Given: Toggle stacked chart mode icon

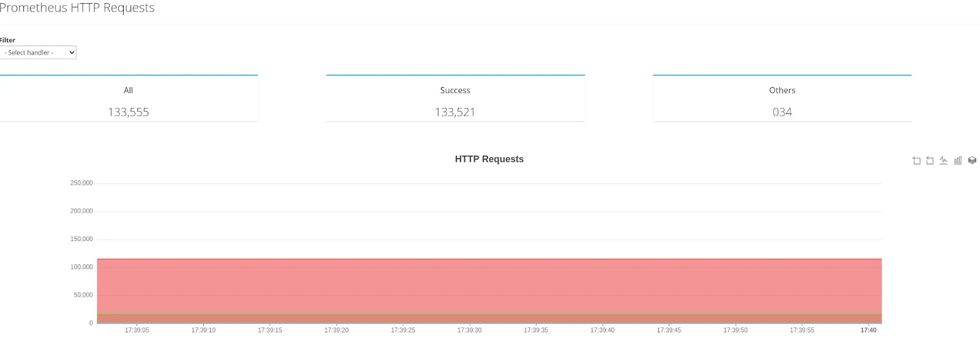Looking at the screenshot, I should pos(972,161).
